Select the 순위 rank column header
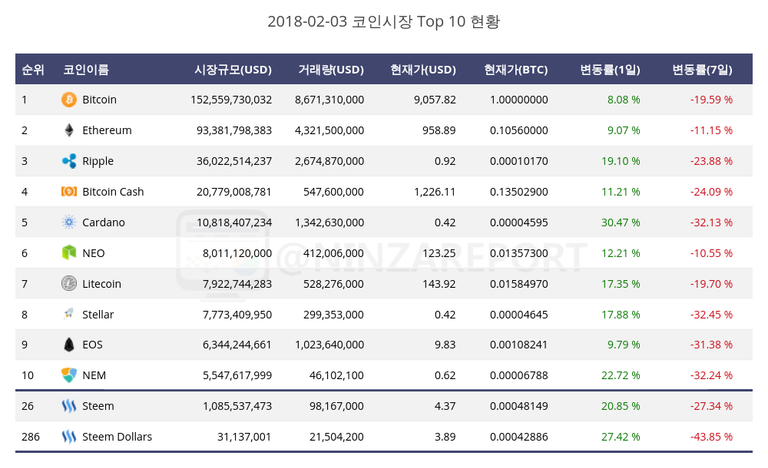This screenshot has width=768, height=468. [33, 70]
